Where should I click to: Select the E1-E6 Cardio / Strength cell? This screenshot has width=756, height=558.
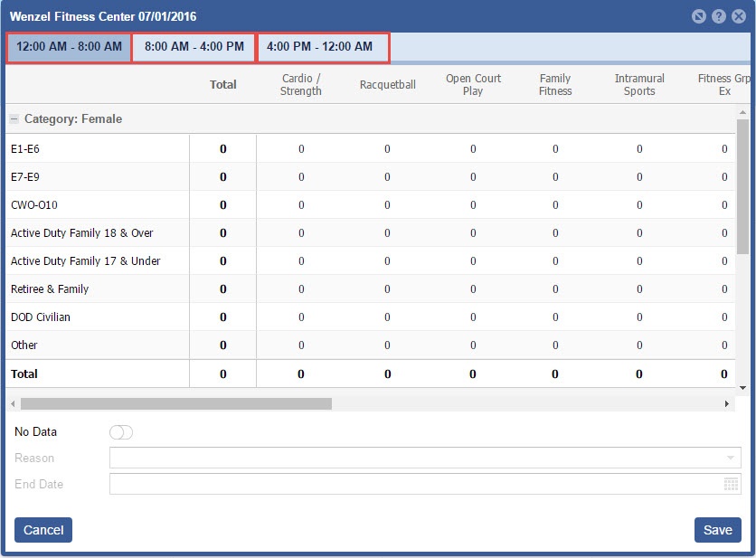[x=301, y=149]
